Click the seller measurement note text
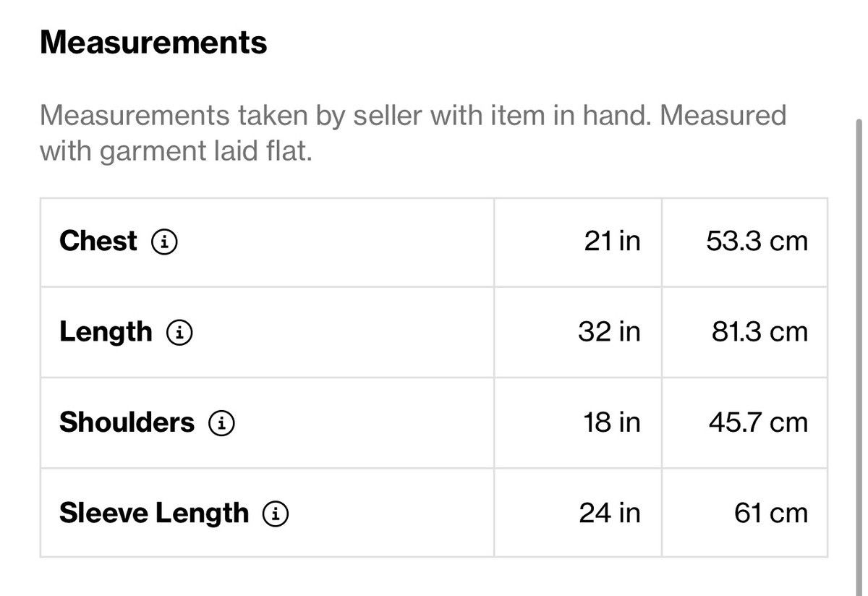 point(413,133)
